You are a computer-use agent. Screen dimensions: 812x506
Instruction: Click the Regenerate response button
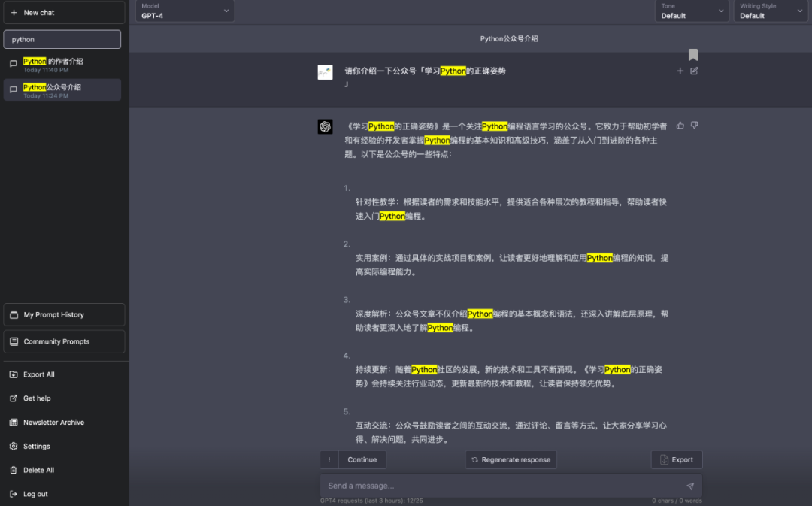511,459
